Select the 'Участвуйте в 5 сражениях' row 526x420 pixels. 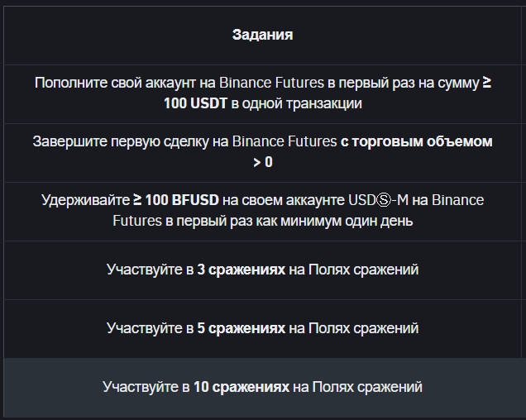pyautogui.click(x=263, y=329)
